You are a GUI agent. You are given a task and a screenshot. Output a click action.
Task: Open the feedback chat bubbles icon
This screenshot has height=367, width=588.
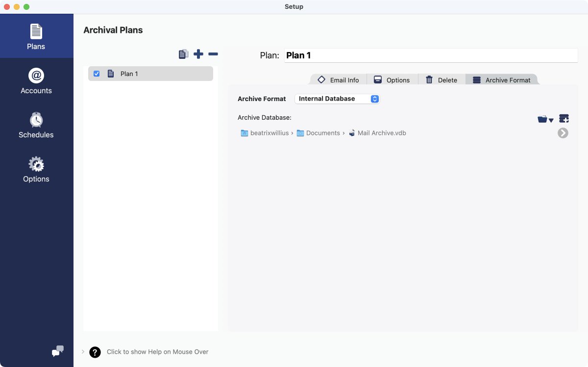click(58, 351)
